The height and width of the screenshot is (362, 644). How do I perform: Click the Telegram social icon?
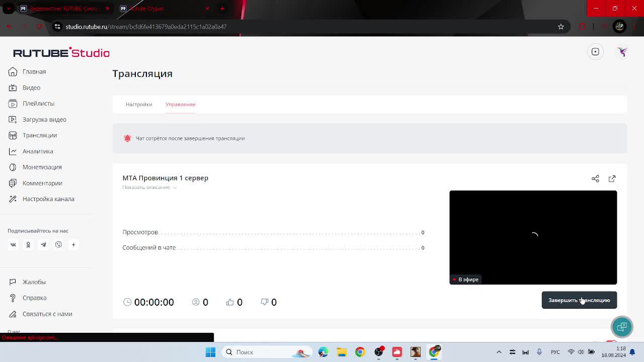[43, 245]
